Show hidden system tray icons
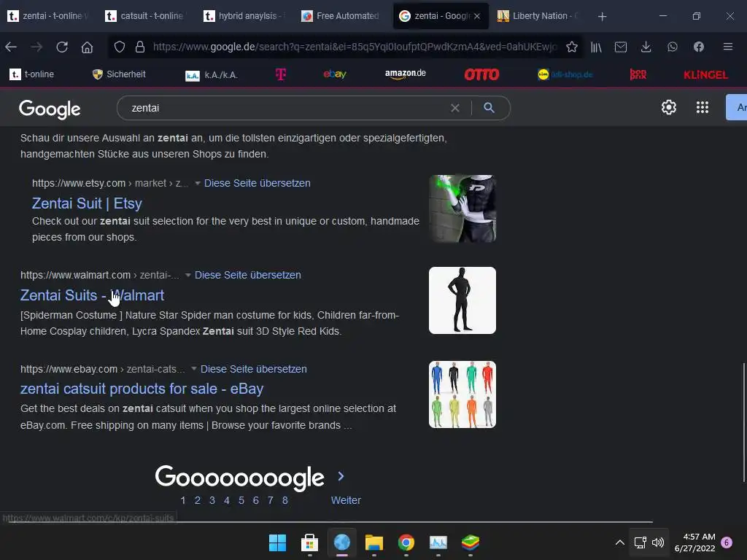Viewport: 747px width, 560px height. [620, 542]
